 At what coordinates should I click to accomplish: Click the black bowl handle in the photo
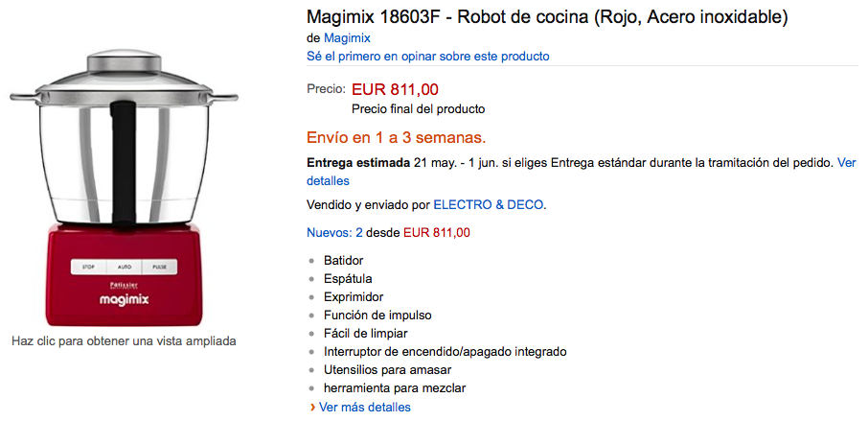click(124, 163)
